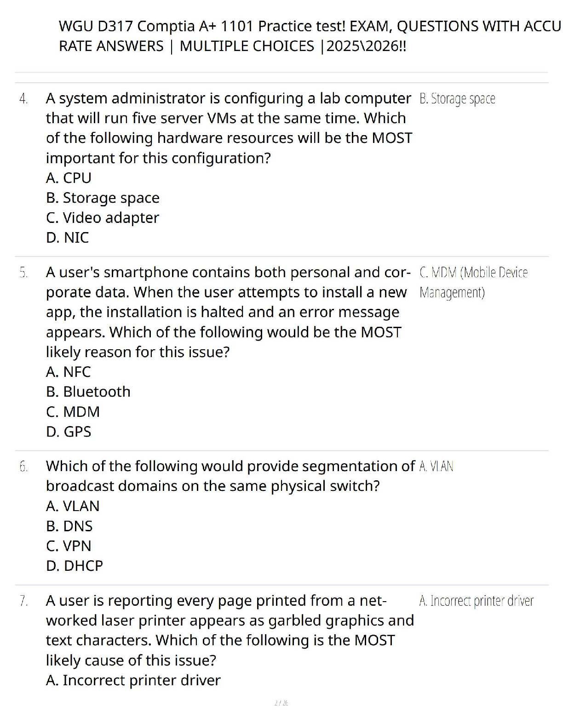Click the question number 6 label
The height and width of the screenshot is (728, 563).
pyautogui.click(x=23, y=466)
